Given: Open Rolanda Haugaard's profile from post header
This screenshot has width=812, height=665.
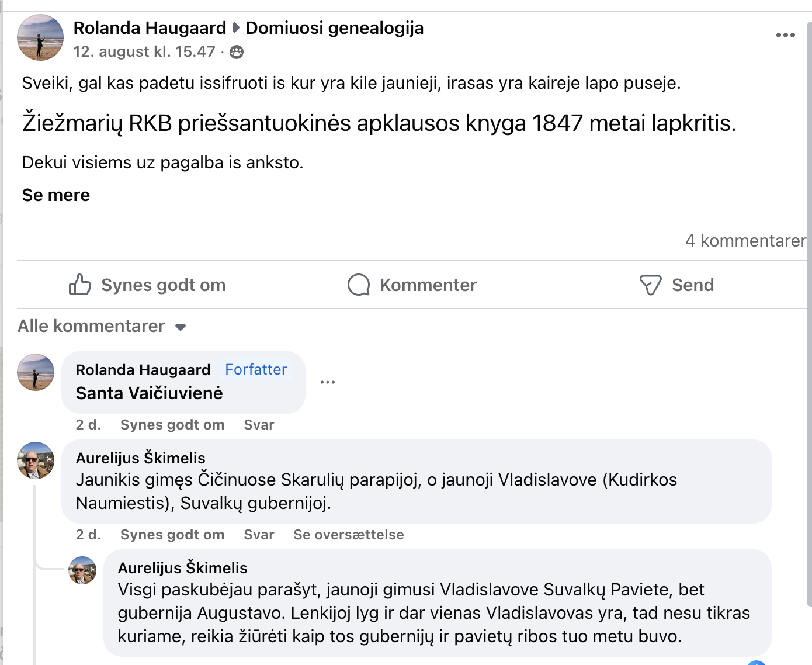Looking at the screenshot, I should [150, 28].
